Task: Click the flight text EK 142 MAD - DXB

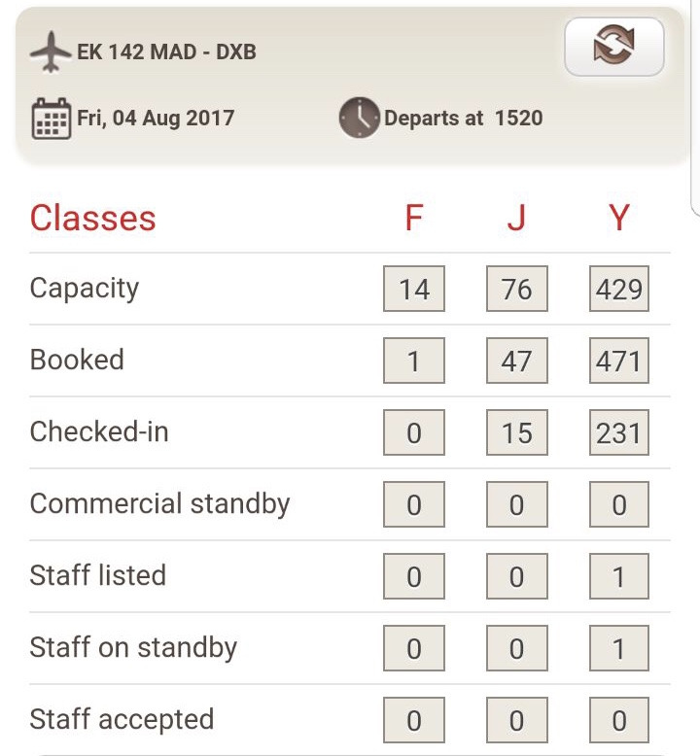Action: (x=166, y=52)
